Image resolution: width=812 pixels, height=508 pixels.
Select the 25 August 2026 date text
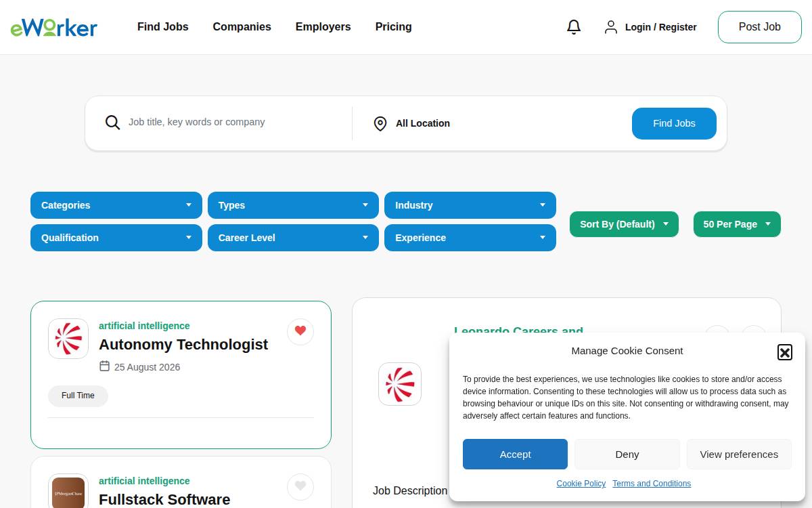coord(147,367)
